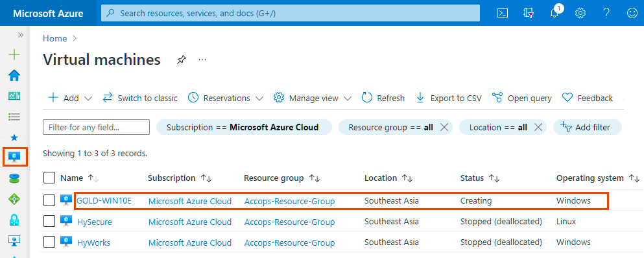Viewport: 644px width, 258px height.
Task: Open the Location == all filter pill
Action: (x=498, y=127)
